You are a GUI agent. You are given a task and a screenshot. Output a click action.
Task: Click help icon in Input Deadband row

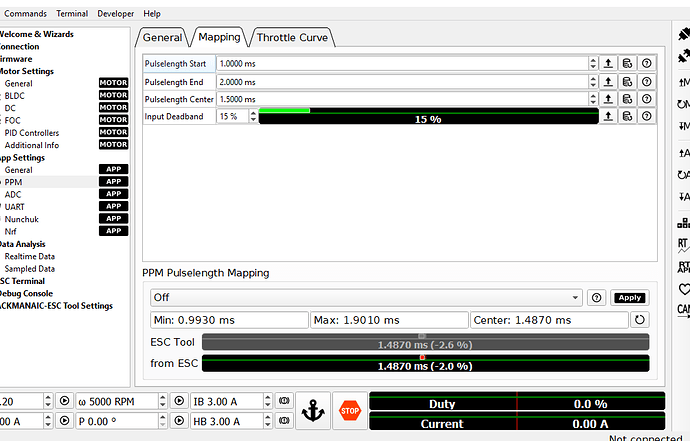coord(646,116)
